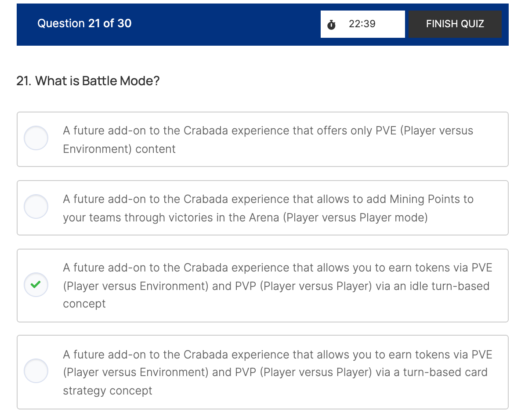Choose the Mining Points answer radio button
Image resolution: width=521 pixels, height=420 pixels.
[36, 207]
